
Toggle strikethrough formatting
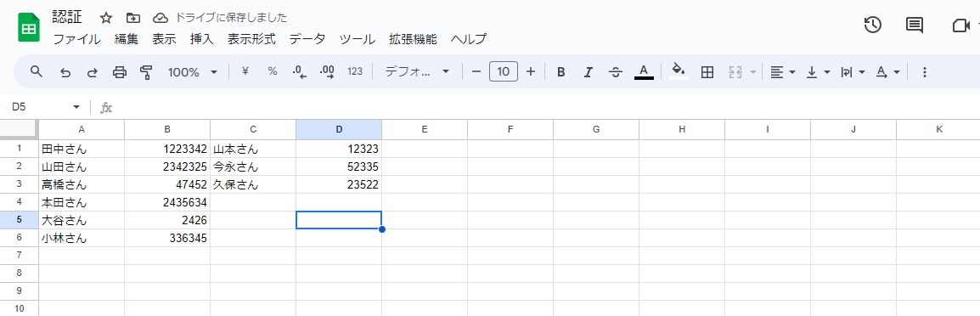coord(616,72)
